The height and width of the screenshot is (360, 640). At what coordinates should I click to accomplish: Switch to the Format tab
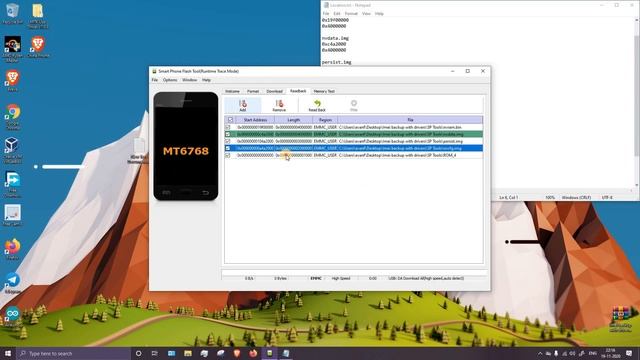click(x=253, y=91)
